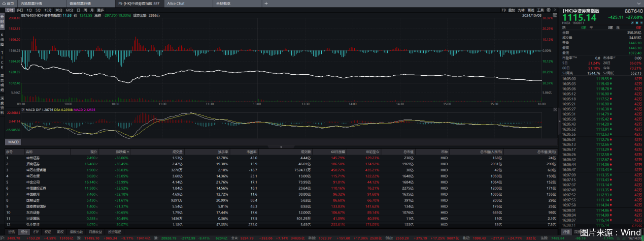Switch to 期权 bottom tab
Screen dimensions: 644x241
(60, 231)
